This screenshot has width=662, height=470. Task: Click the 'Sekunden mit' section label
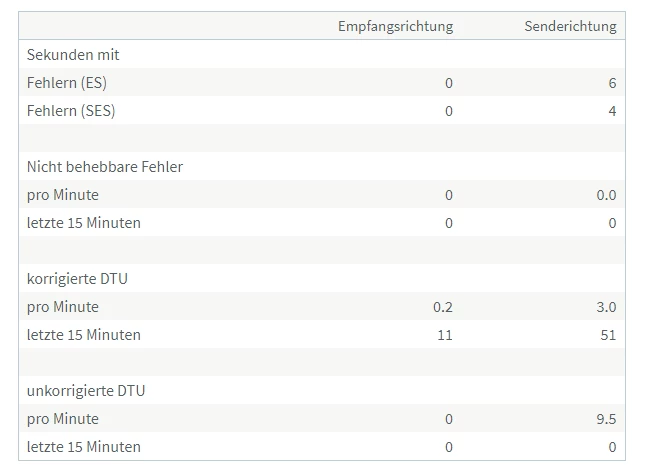pos(73,55)
